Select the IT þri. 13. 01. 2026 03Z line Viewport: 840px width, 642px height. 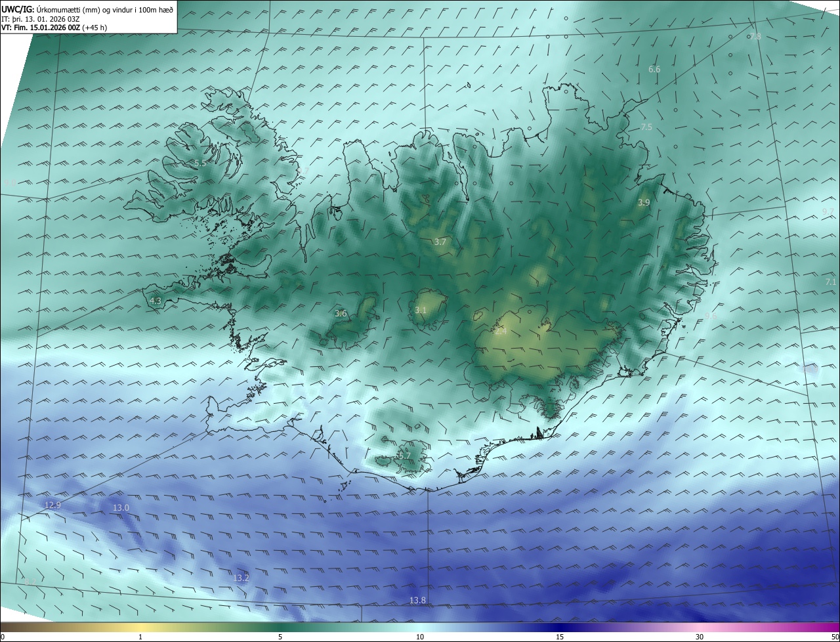[x=41, y=19]
